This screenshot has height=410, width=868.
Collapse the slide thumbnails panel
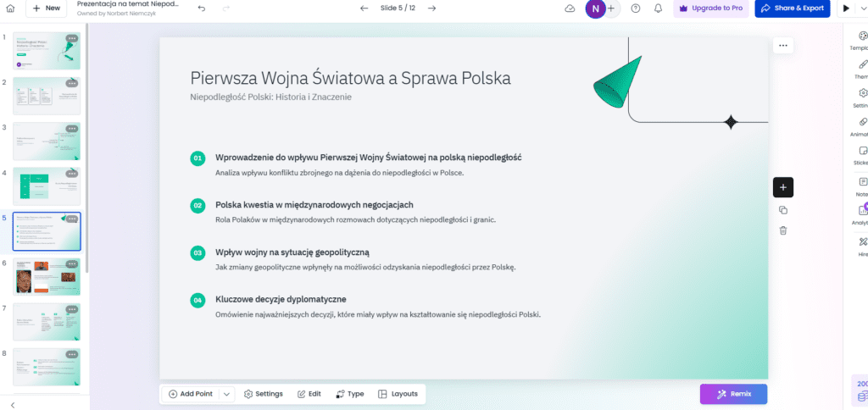[12, 405]
